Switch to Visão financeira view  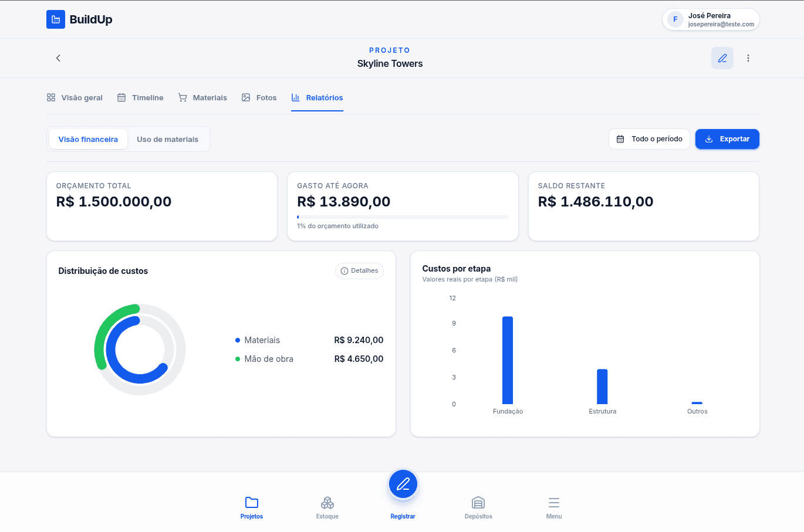tap(87, 139)
